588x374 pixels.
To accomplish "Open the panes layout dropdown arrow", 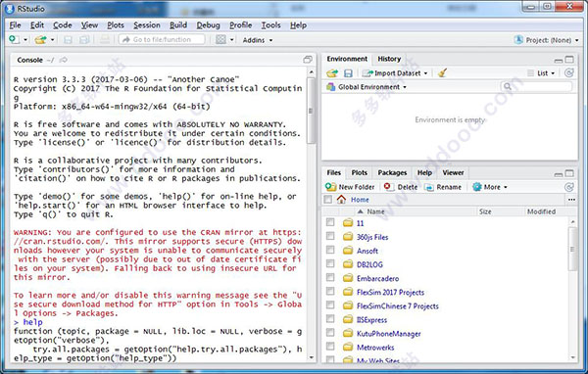I will (x=231, y=40).
